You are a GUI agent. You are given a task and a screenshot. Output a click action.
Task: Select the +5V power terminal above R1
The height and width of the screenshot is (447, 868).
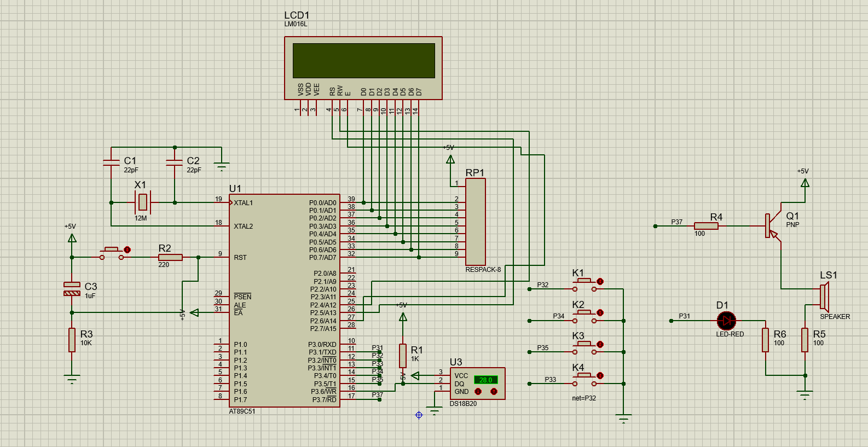coord(403,317)
